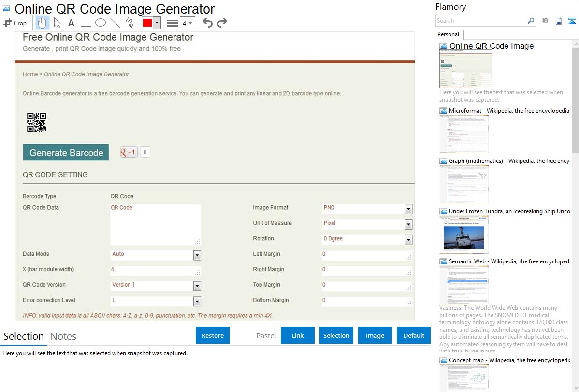Click the red color swatch
Viewport: 579px width, 392px height.
tap(147, 23)
